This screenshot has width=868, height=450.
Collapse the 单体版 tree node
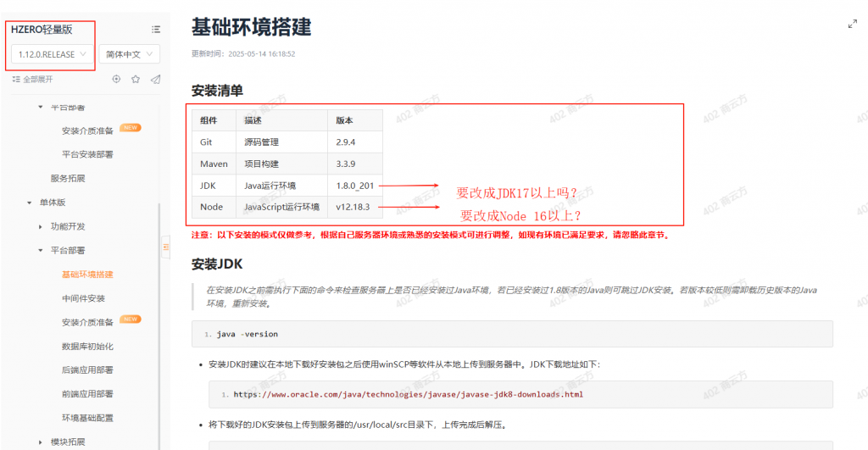(29, 203)
